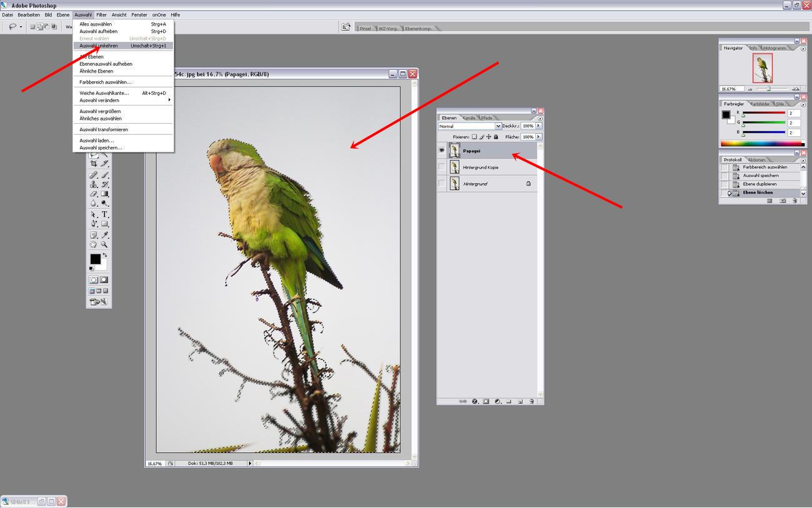This screenshot has width=812, height=508.
Task: Select the Pen tool
Action: (x=94, y=224)
